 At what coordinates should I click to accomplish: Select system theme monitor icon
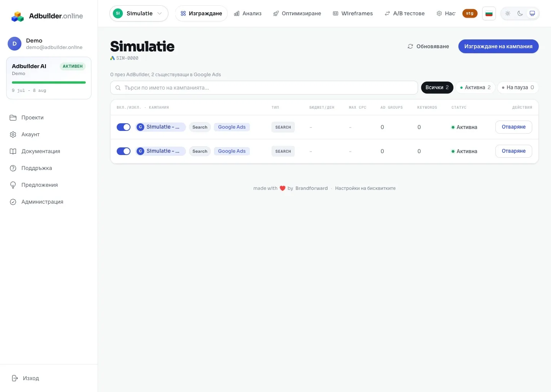[x=532, y=13]
